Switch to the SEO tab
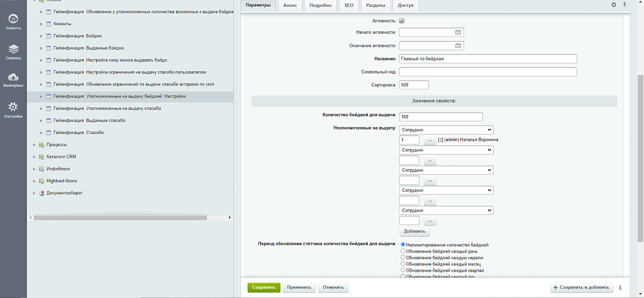Viewport: 644px width, 298px height. click(x=348, y=5)
